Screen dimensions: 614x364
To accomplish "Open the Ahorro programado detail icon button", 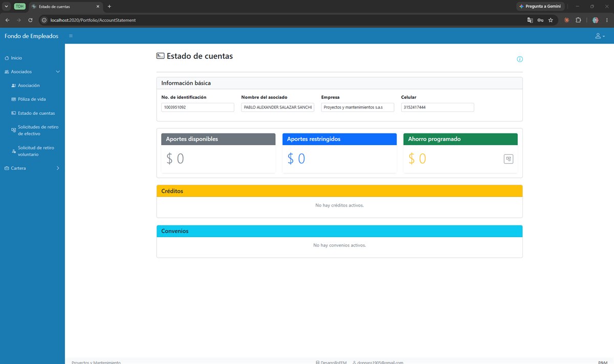I will tap(509, 159).
